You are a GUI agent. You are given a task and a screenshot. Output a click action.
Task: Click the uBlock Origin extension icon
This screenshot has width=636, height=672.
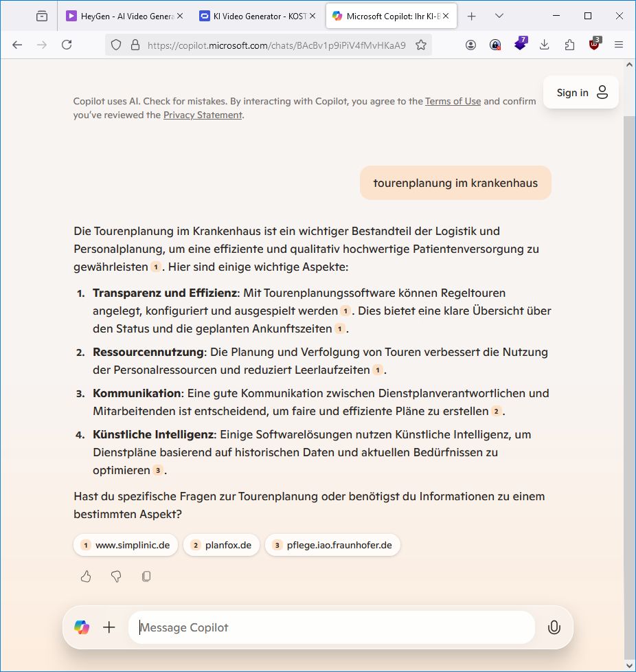[x=595, y=44]
